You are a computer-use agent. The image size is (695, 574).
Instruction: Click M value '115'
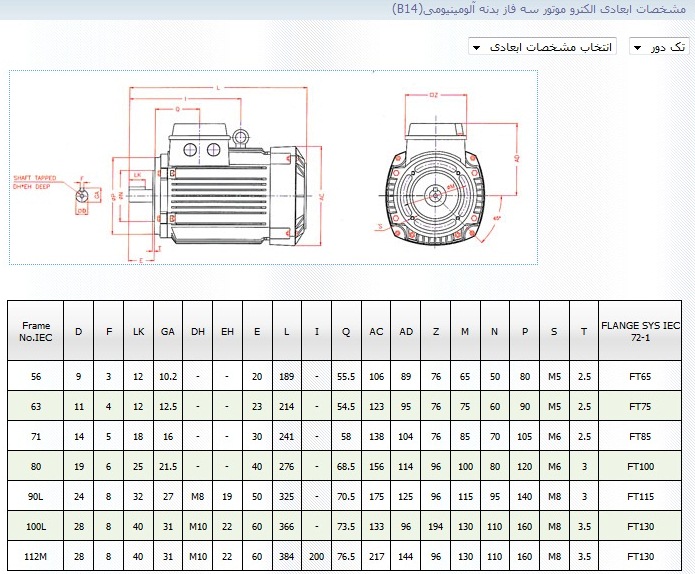pyautogui.click(x=465, y=496)
